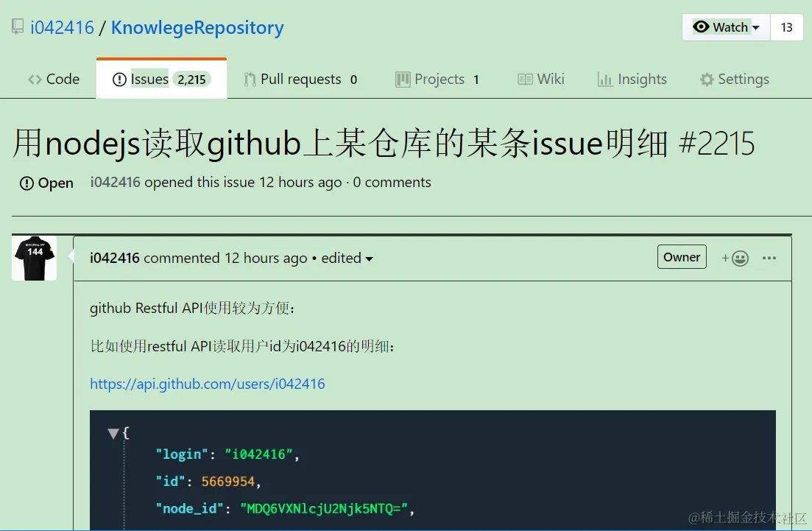
Task: Click the '12 hours ago' comment timestamp
Action: point(266,258)
